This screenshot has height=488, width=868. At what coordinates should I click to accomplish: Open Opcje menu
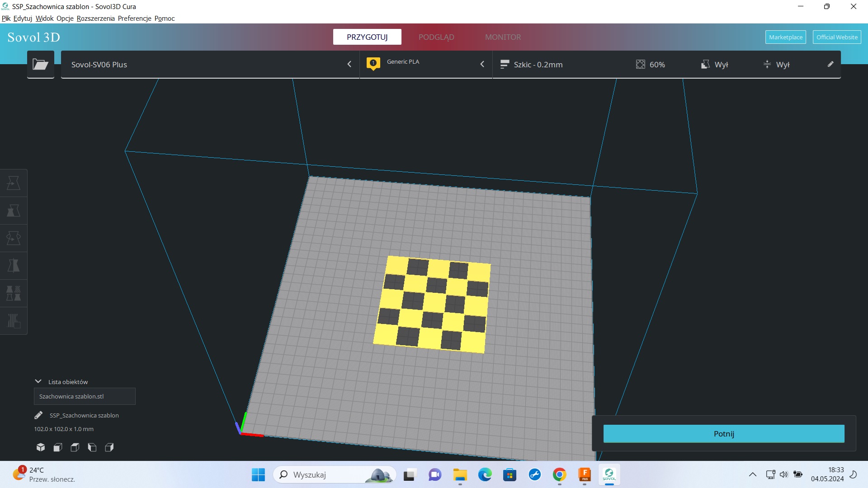coord(65,19)
